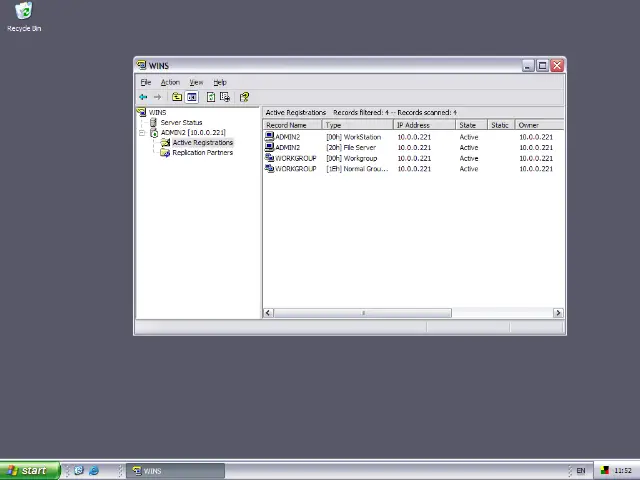Click the '[20h] File Server' type cell
Image resolution: width=640 pixels, height=480 pixels.
(x=351, y=147)
